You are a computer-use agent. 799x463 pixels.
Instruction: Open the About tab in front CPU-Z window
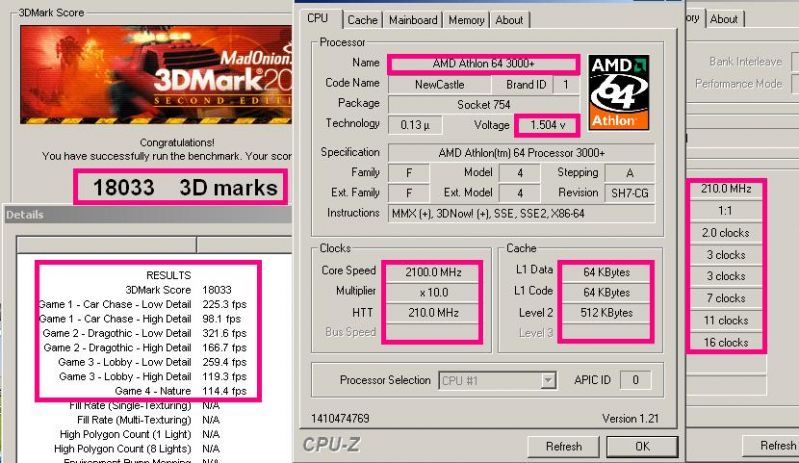(x=509, y=20)
